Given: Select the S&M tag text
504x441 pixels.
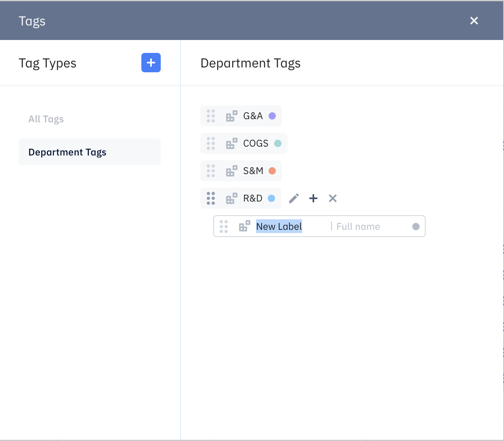Looking at the screenshot, I should 253,171.
